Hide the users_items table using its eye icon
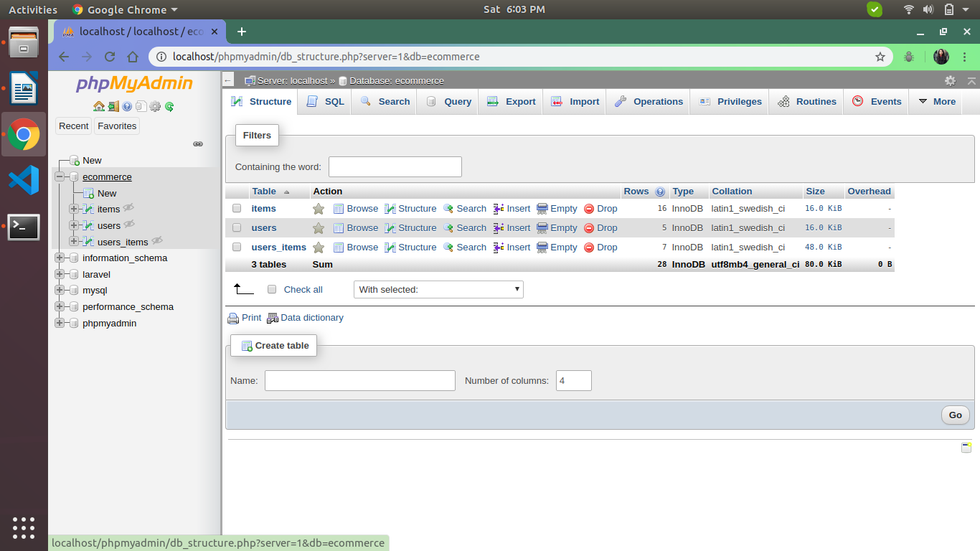 coord(157,241)
